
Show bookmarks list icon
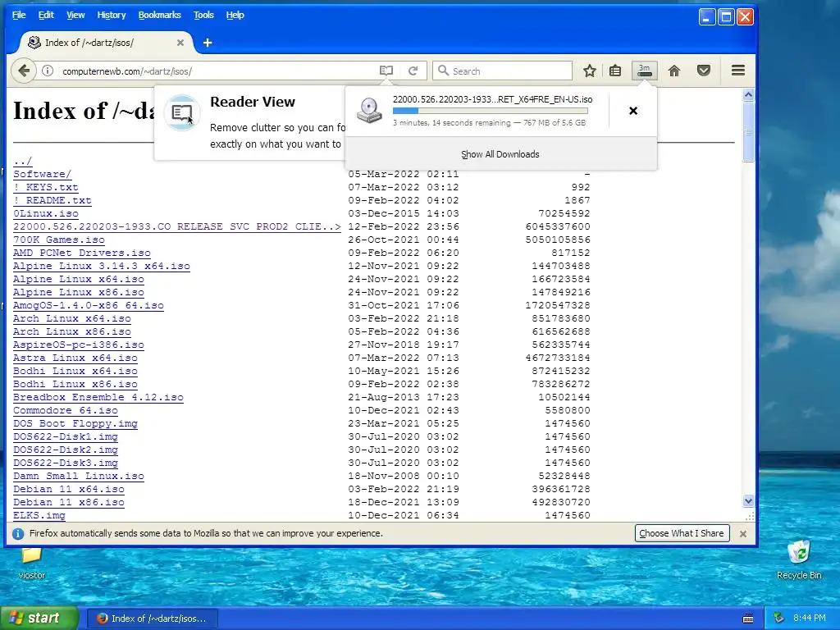click(x=615, y=71)
